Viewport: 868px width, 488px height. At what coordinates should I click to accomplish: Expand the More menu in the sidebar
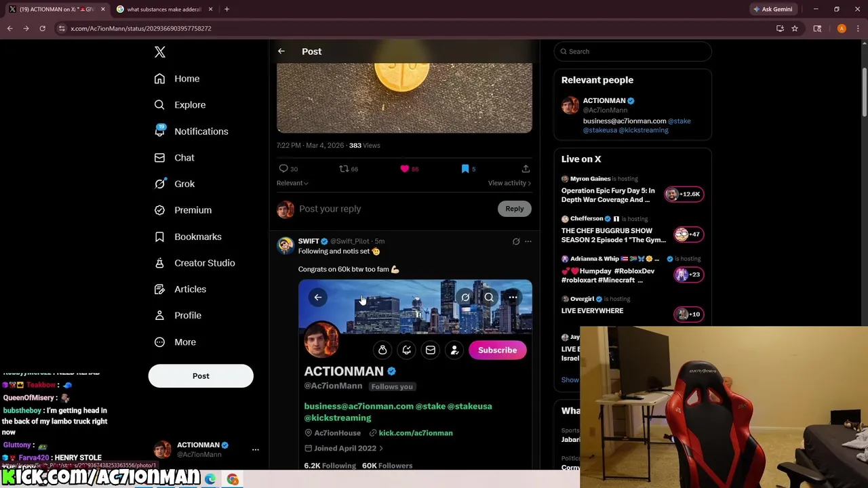tap(175, 342)
